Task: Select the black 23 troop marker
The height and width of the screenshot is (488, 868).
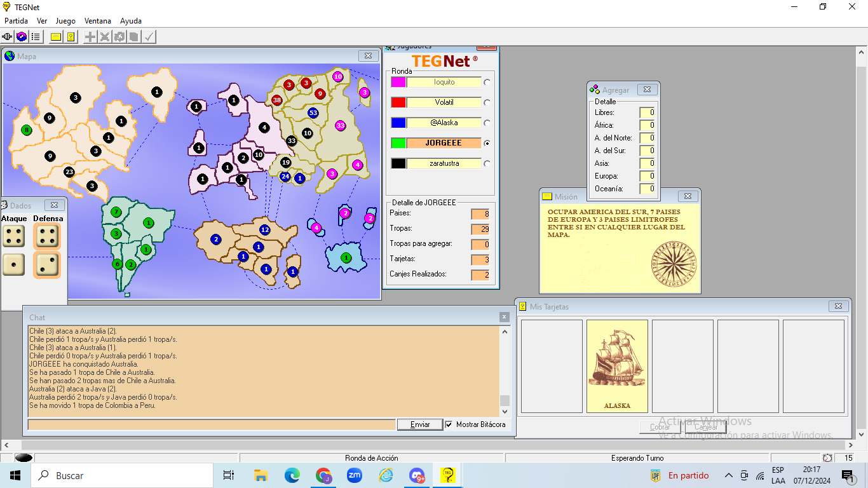Action: [69, 172]
